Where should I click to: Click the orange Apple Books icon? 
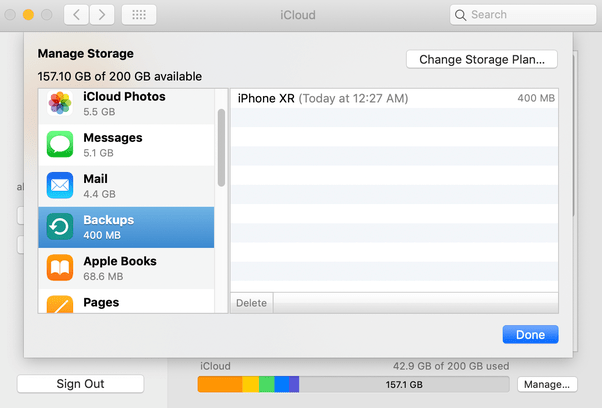click(60, 268)
